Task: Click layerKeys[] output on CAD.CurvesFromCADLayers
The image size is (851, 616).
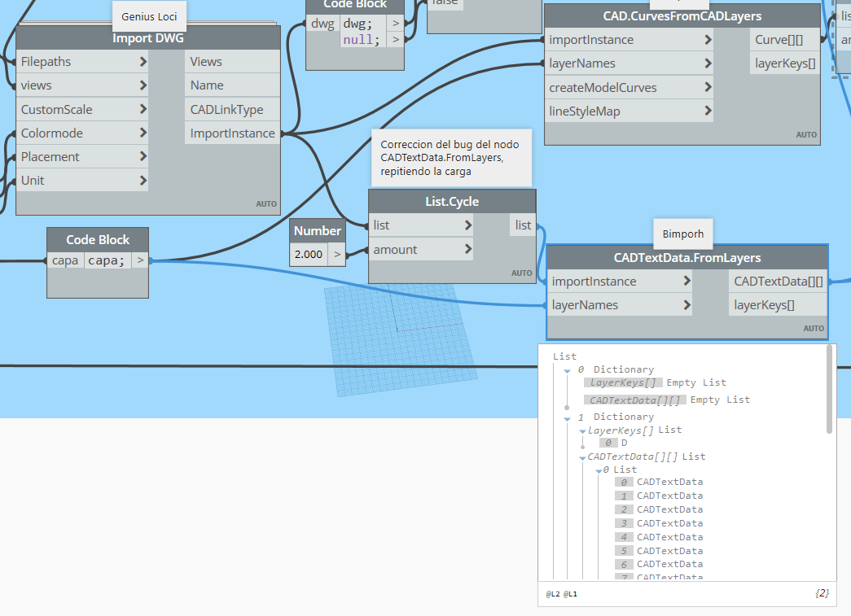Action: click(x=785, y=63)
